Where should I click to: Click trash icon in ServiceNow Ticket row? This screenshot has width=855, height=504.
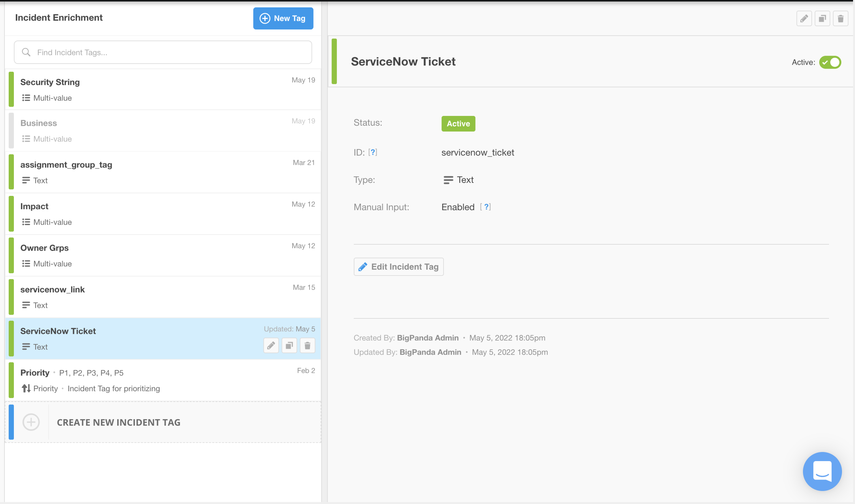pos(307,346)
